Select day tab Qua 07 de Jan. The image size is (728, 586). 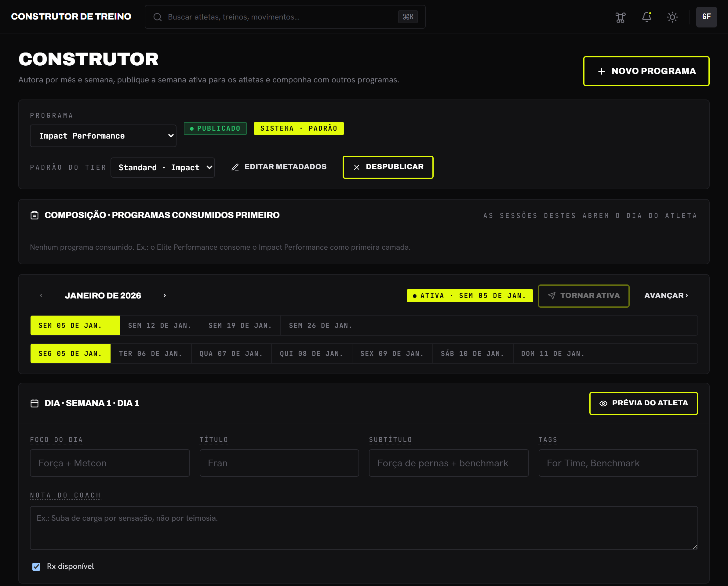tap(231, 353)
